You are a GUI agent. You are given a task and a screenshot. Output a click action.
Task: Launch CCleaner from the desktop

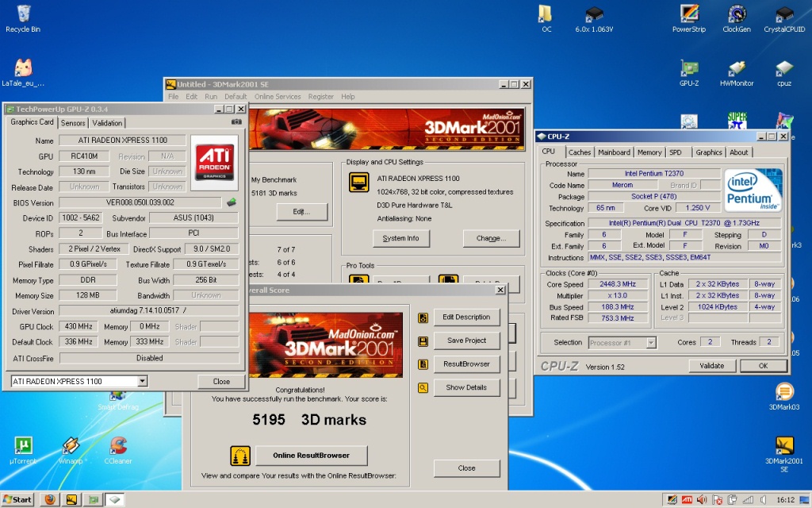118,450
